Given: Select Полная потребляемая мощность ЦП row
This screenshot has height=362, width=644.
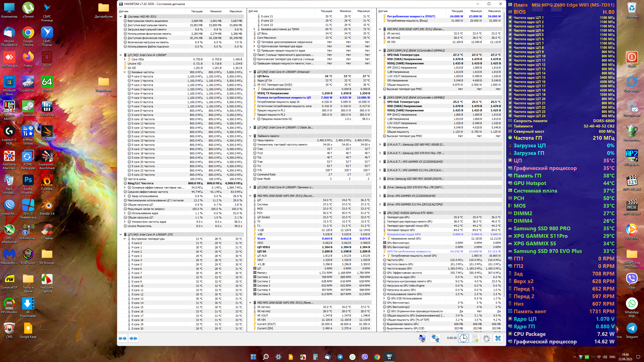Looking at the screenshot, I should (x=284, y=98).
